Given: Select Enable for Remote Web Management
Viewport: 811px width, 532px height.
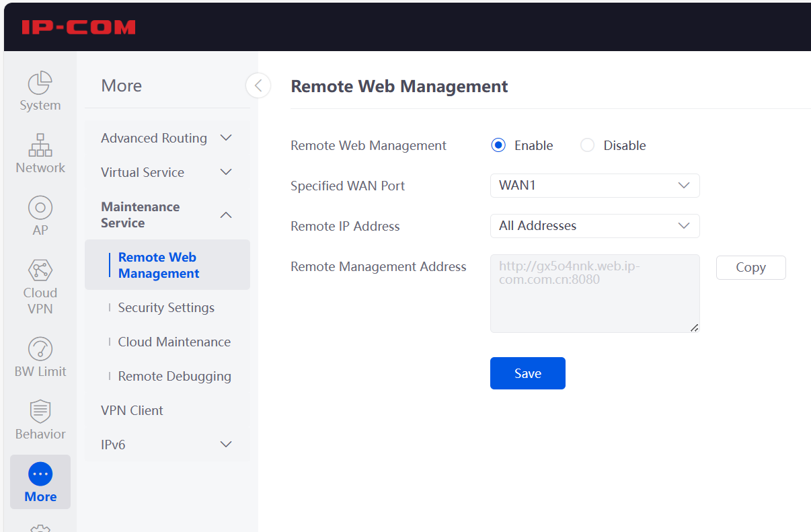Looking at the screenshot, I should (498, 145).
